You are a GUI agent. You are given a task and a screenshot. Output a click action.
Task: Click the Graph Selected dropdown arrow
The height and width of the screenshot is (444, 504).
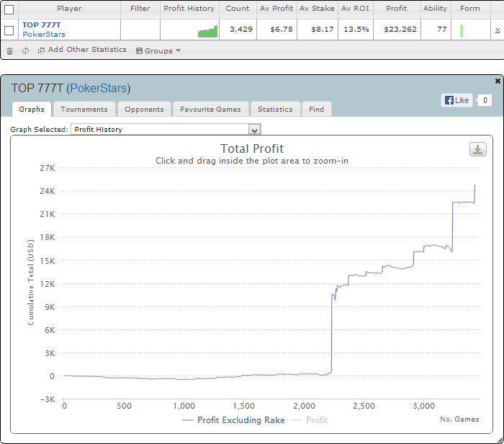(x=255, y=130)
